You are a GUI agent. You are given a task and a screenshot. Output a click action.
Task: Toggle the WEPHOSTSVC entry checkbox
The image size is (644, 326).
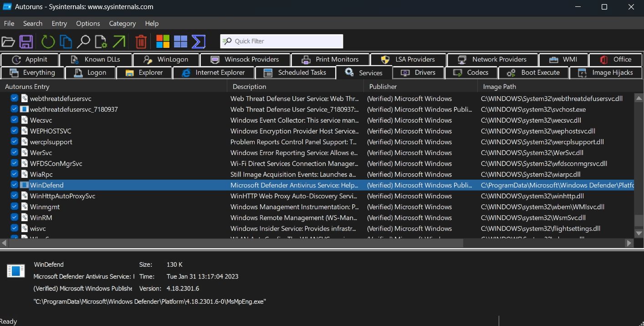pyautogui.click(x=14, y=131)
